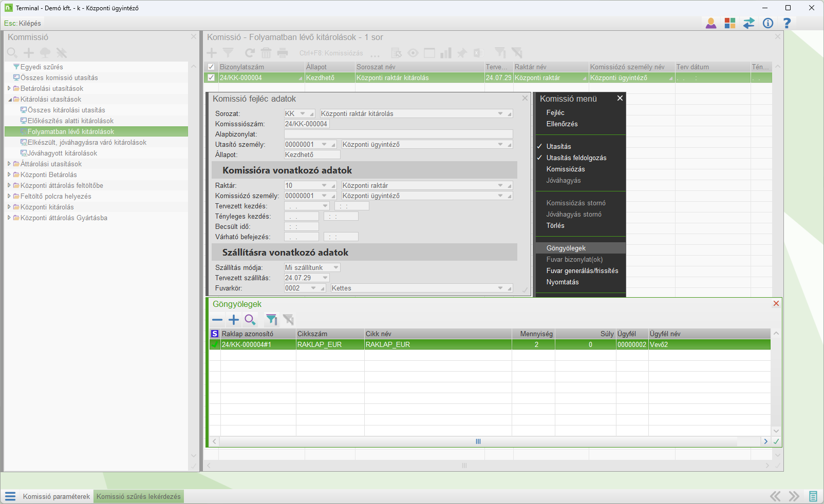Click the teal filter icon in Göngyölegek
The width and height of the screenshot is (824, 504).
point(271,320)
